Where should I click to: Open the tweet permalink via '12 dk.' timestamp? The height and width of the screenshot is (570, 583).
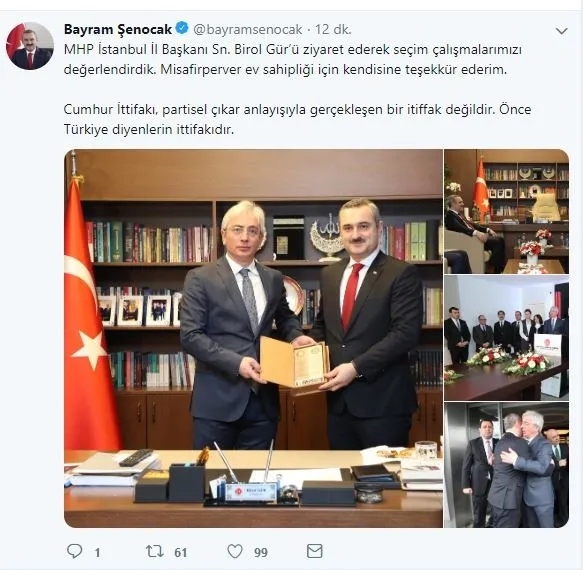tap(333, 29)
